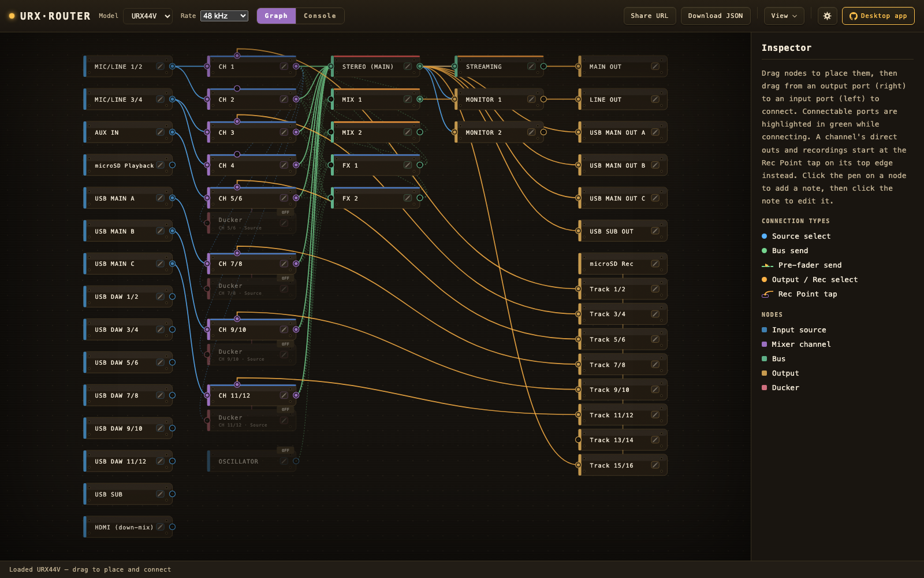The height and width of the screenshot is (578, 924).
Task: Click the Mixer channel purple swatch
Action: 764,344
